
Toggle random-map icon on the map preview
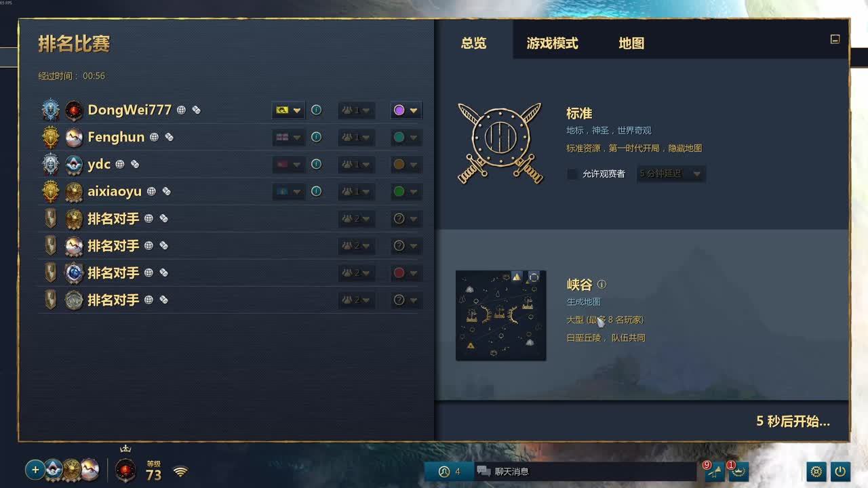534,277
